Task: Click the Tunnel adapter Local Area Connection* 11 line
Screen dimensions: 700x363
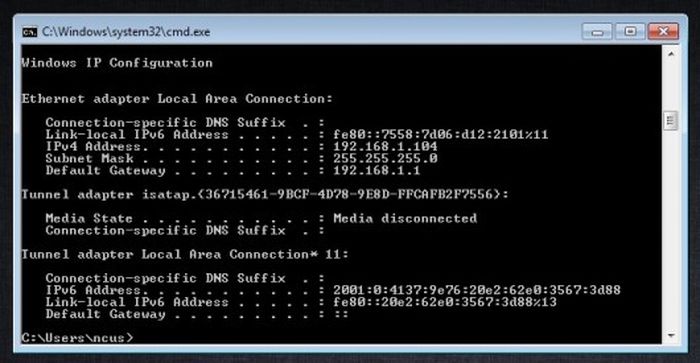Action: pos(185,255)
